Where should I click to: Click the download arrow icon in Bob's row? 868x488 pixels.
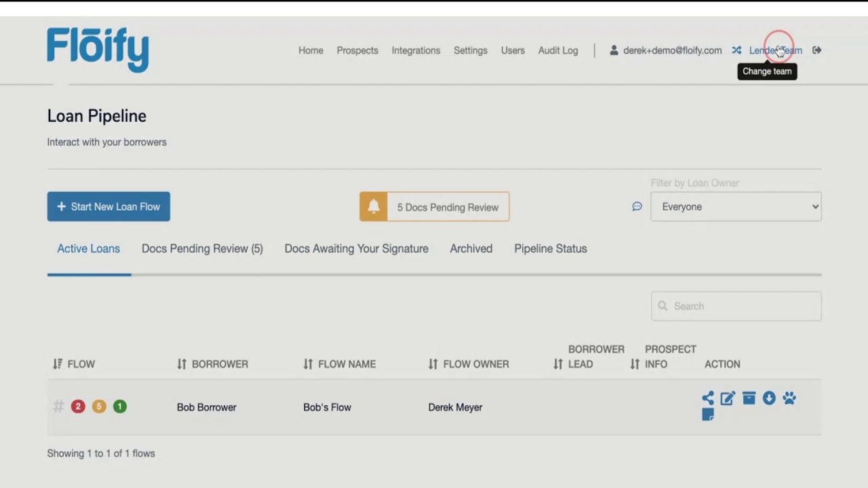(769, 399)
